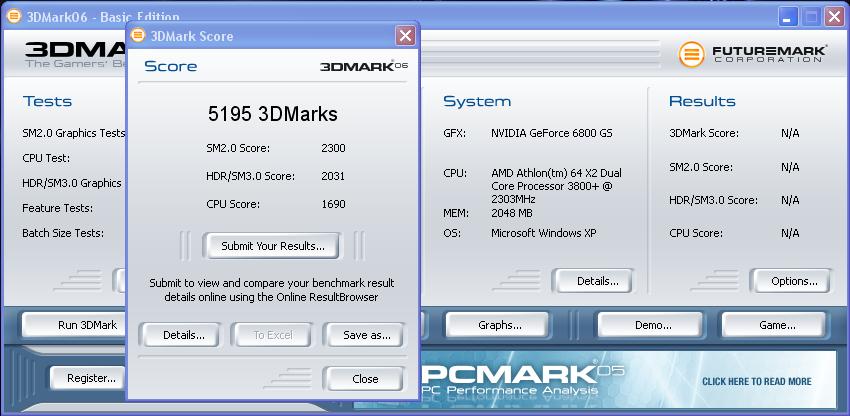Click the 3DMark06 logo in Score dialog

(x=363, y=66)
